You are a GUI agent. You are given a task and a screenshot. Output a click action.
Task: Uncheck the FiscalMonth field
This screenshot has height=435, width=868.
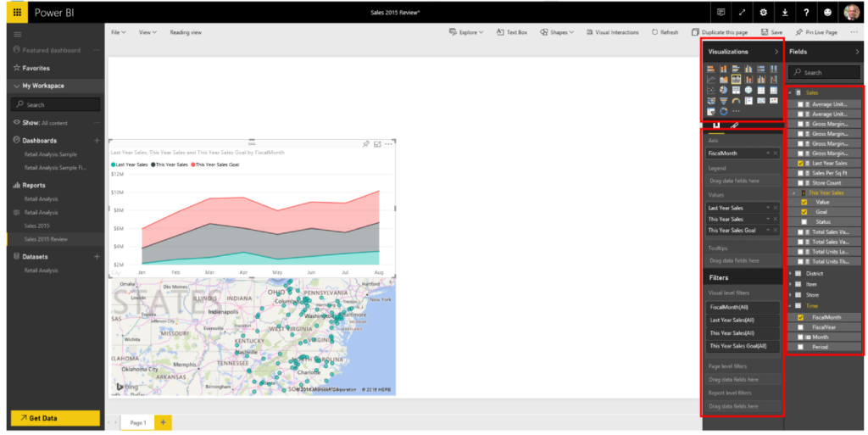click(800, 318)
